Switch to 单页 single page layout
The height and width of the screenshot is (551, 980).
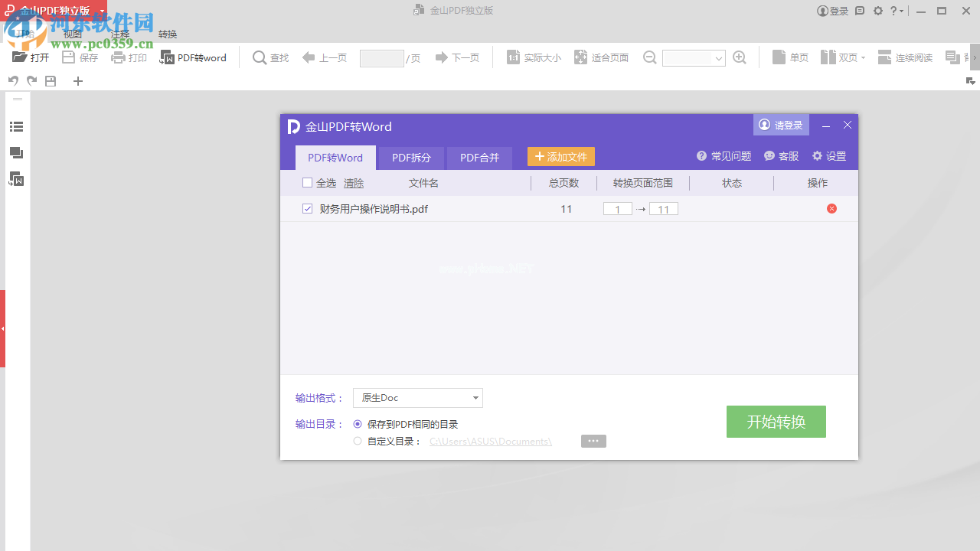click(790, 57)
